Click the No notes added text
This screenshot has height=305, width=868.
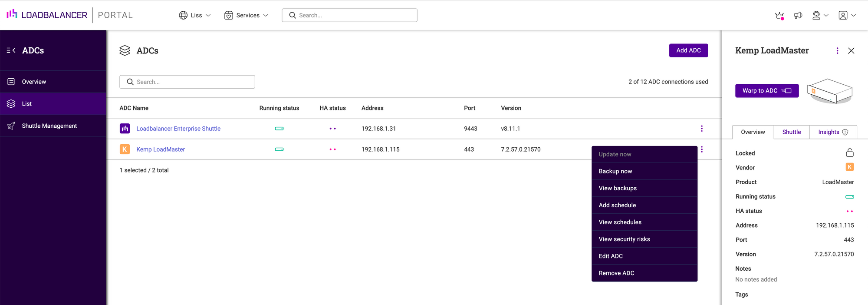point(756,279)
